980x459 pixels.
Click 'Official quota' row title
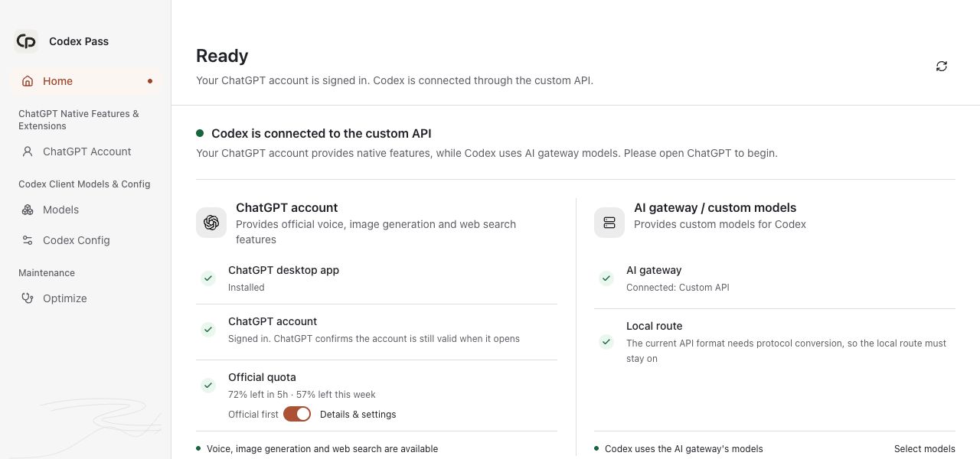click(262, 377)
